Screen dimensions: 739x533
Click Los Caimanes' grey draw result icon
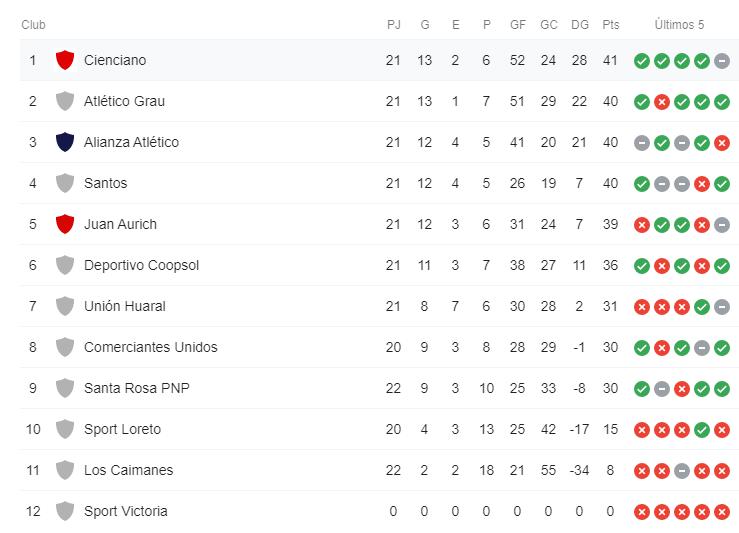coord(682,471)
